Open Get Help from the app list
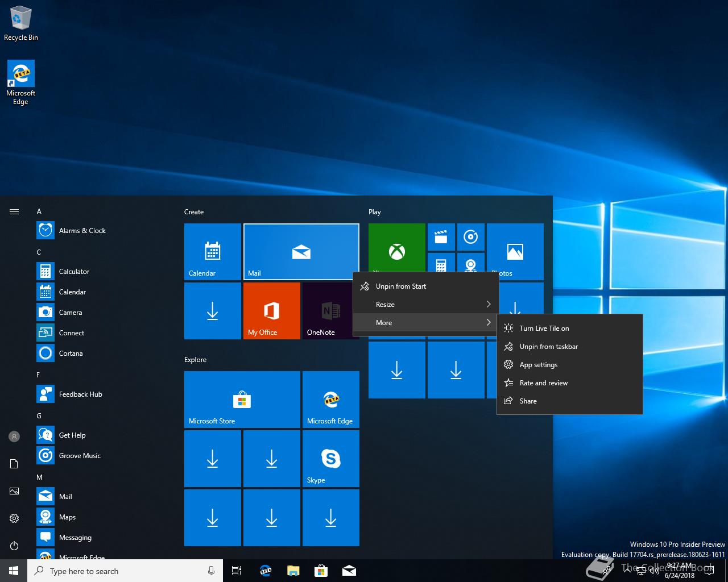Viewport: 728px width, 582px height. pyautogui.click(x=102, y=435)
